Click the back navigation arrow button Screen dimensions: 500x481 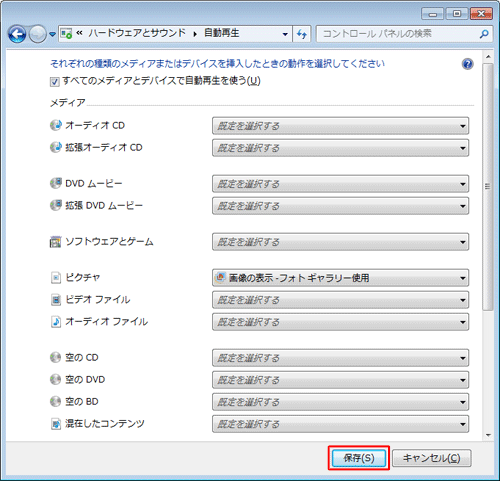coord(17,34)
